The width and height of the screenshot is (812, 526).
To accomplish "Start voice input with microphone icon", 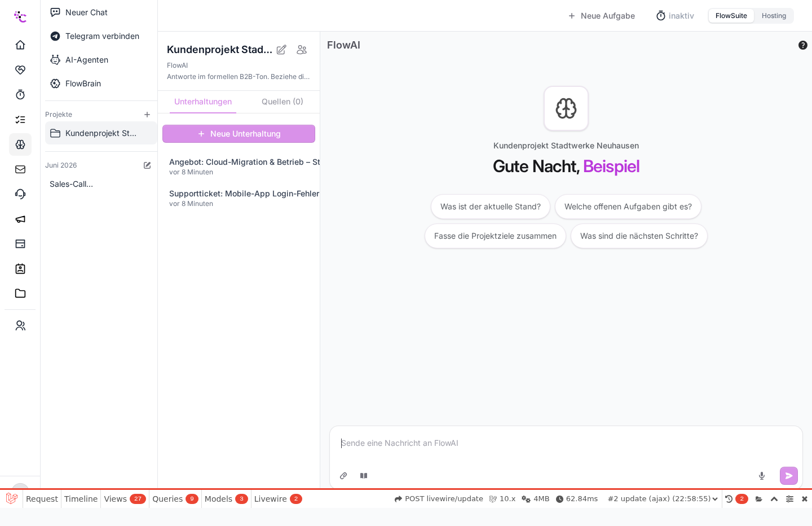I will point(762,476).
